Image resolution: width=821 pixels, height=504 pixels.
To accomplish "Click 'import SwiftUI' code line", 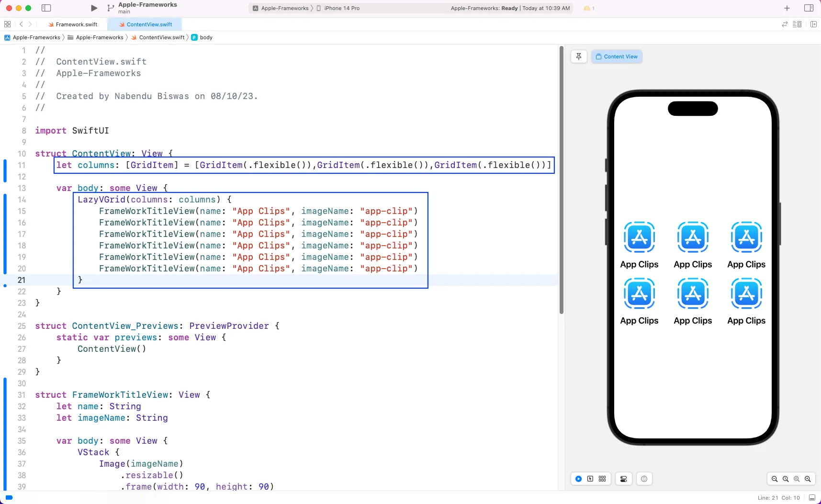I will (x=72, y=131).
